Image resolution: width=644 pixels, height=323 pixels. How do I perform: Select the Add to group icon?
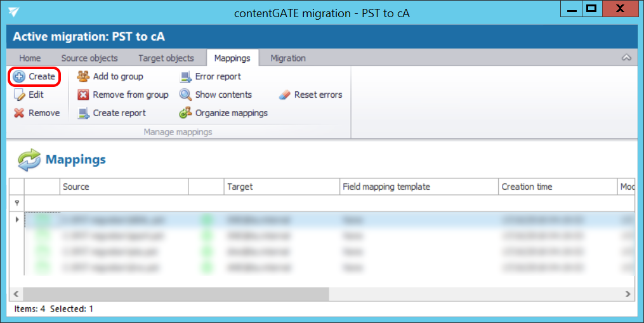(83, 77)
